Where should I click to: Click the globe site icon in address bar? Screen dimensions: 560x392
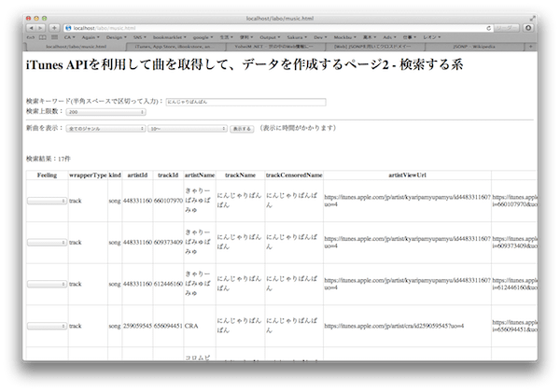[68, 28]
